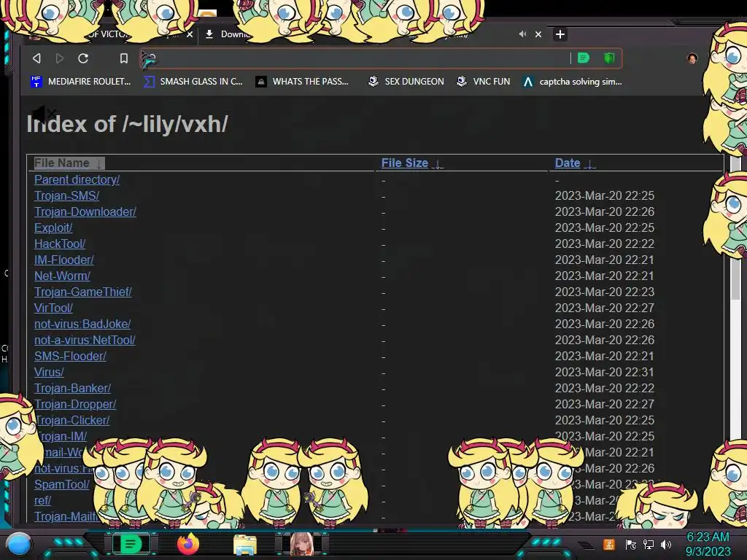Click the muted speaker overlay icon on page
Screen dimensions: 747x560
(x=44, y=114)
